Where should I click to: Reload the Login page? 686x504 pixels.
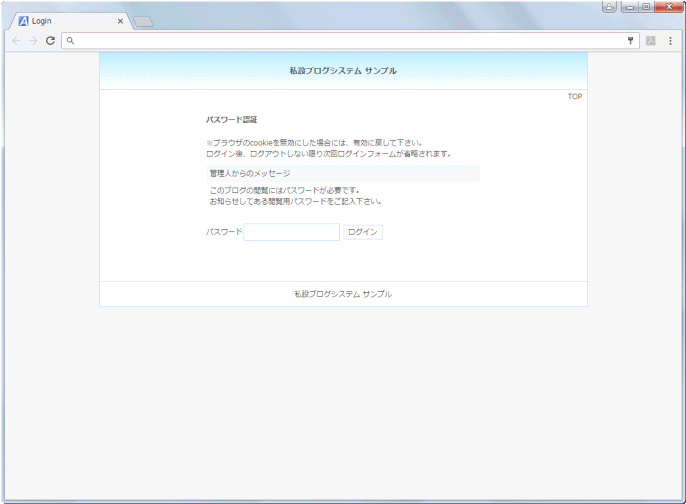click(50, 41)
